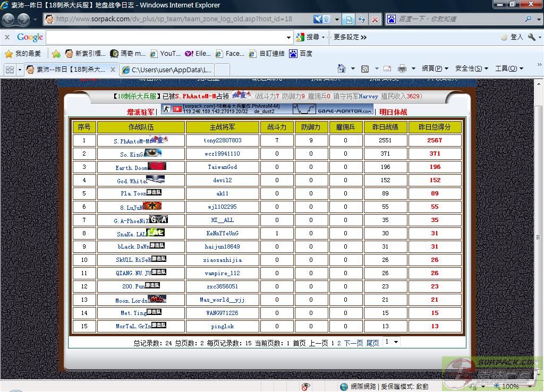Image resolution: width=544 pixels, height=392 pixels.
Task: Click the browser Back arrow button
Action: tap(8, 20)
